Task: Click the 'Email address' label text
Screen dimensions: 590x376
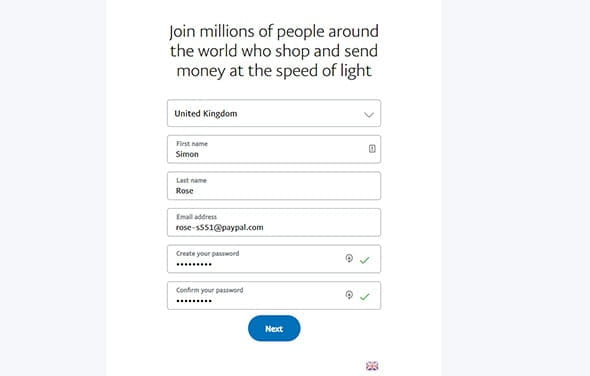Action: (x=196, y=217)
